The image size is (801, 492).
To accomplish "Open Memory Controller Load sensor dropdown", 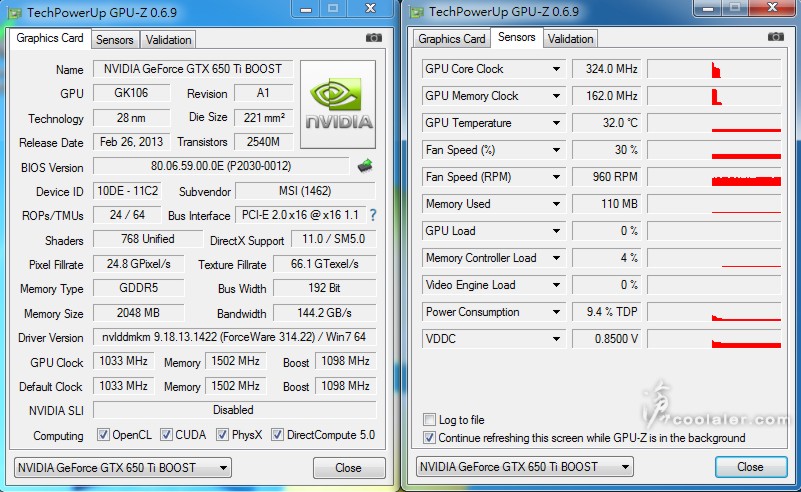I will pyautogui.click(x=556, y=258).
